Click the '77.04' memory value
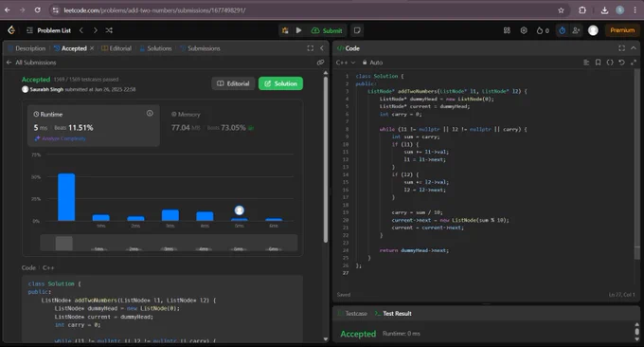Viewport: 644px width, 347px height. point(180,128)
